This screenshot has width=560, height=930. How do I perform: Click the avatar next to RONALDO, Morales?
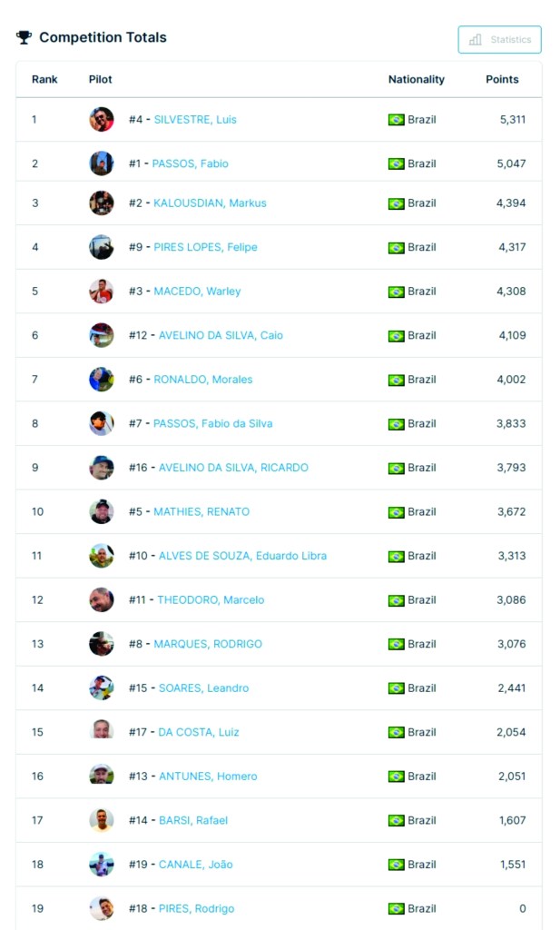pos(102,380)
